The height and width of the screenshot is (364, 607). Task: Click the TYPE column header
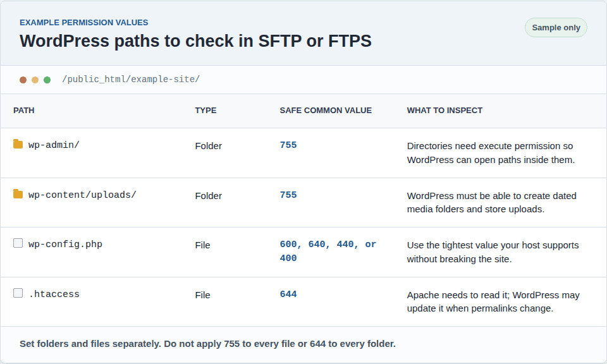pyautogui.click(x=205, y=110)
